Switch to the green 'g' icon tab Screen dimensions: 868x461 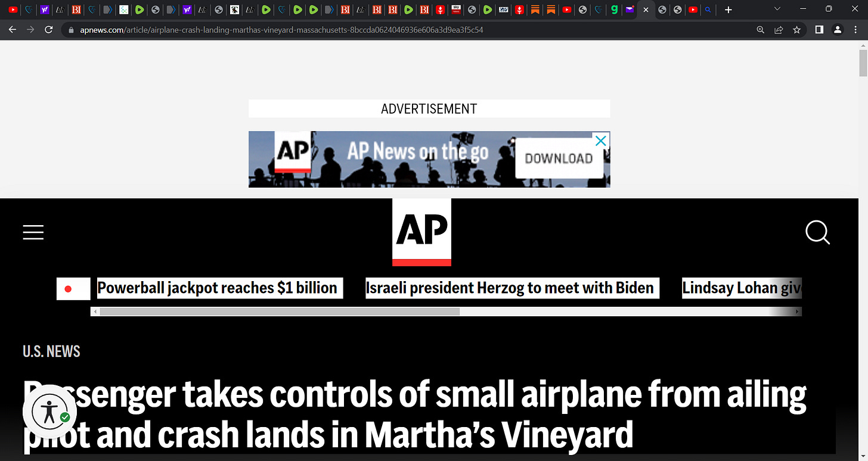click(x=615, y=10)
